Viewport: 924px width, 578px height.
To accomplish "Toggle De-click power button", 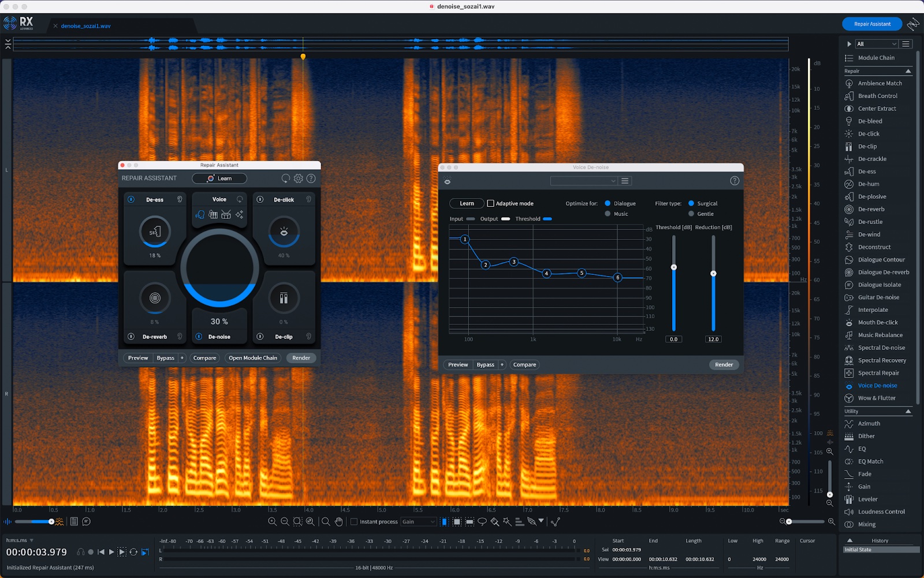I will click(x=260, y=199).
